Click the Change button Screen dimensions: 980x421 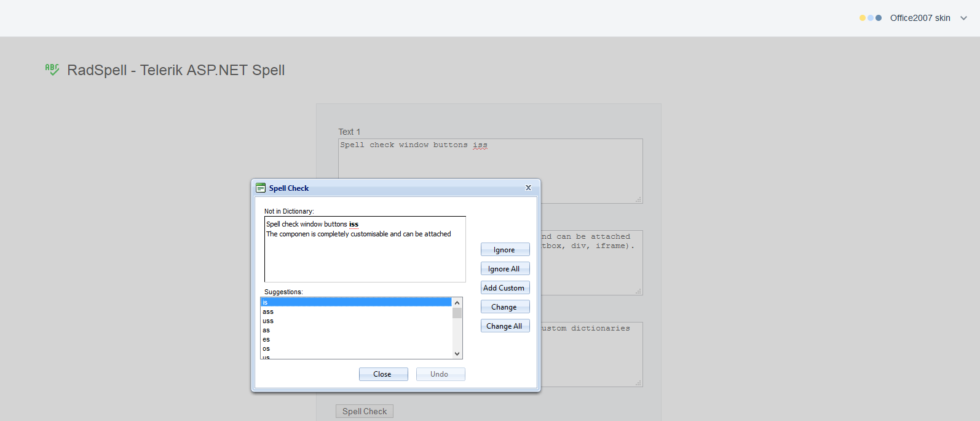coord(505,307)
